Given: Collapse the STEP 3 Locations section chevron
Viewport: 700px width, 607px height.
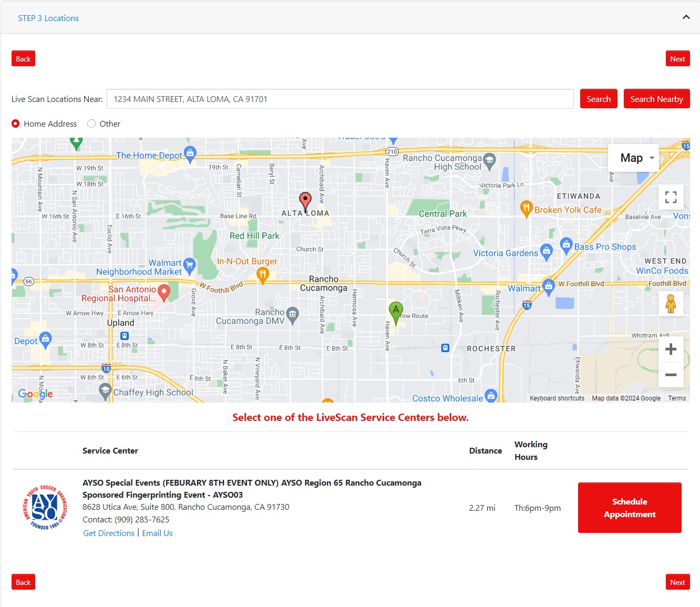Looking at the screenshot, I should 686,17.
